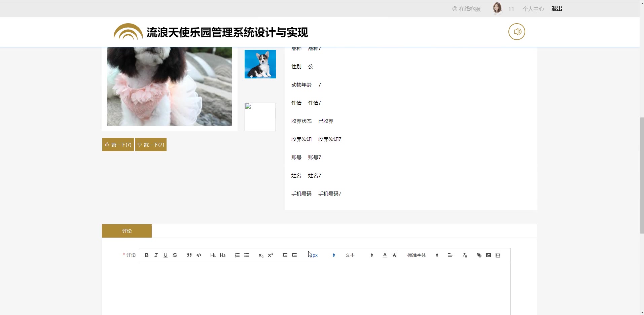
Task: Open the font size px dropdown
Action: point(321,255)
